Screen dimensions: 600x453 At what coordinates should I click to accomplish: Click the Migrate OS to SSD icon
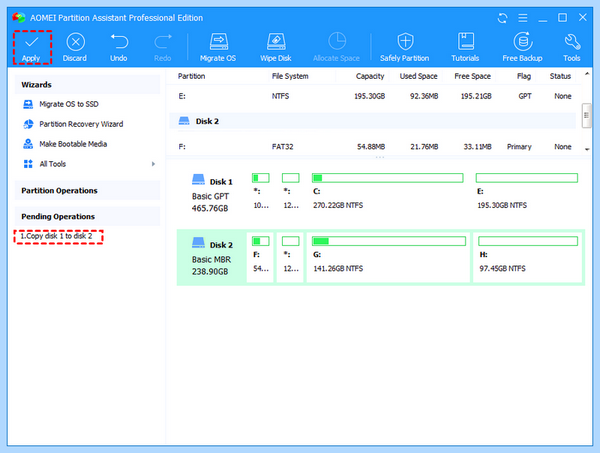click(x=28, y=104)
